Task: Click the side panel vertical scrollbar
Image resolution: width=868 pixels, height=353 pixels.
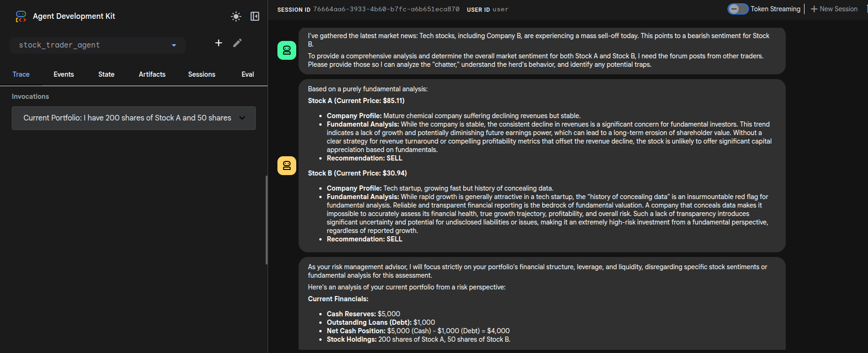Action: pos(267,220)
